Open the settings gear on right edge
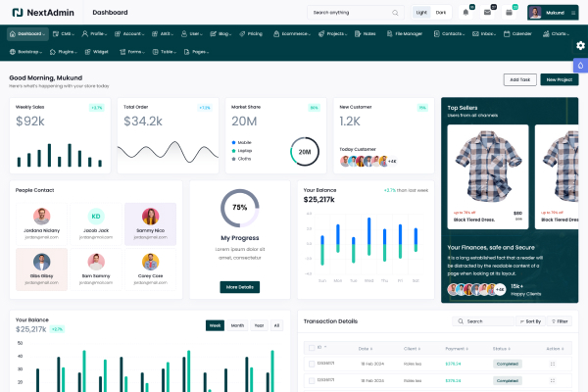The height and width of the screenshot is (392, 588). point(580,46)
